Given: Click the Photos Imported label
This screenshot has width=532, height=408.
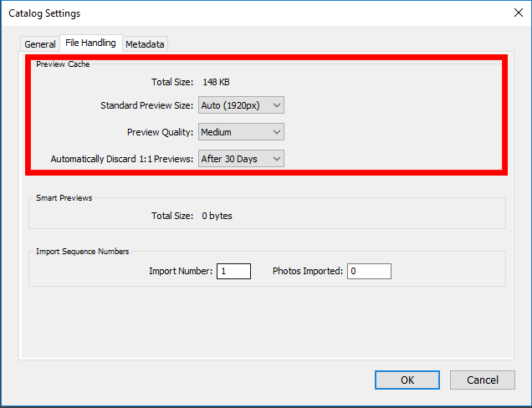Looking at the screenshot, I should [x=308, y=272].
